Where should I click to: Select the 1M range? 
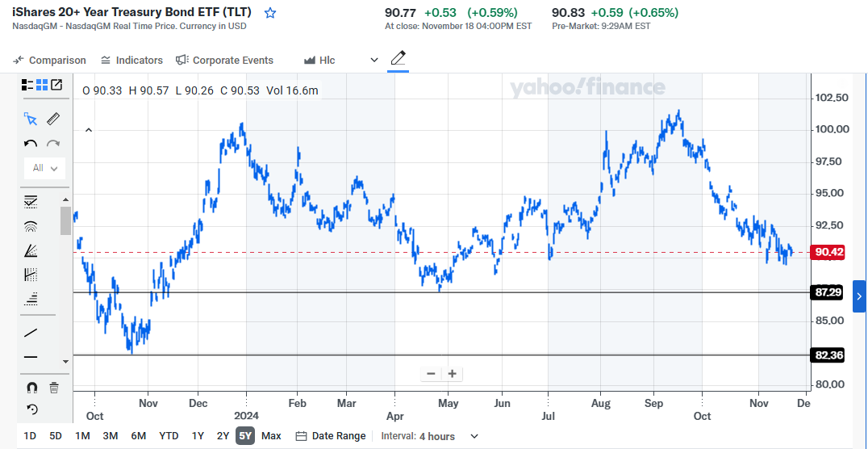tap(82, 436)
